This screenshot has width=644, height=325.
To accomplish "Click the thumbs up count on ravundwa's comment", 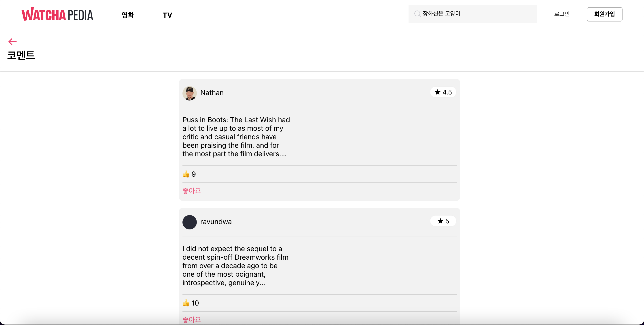I will [x=190, y=303].
